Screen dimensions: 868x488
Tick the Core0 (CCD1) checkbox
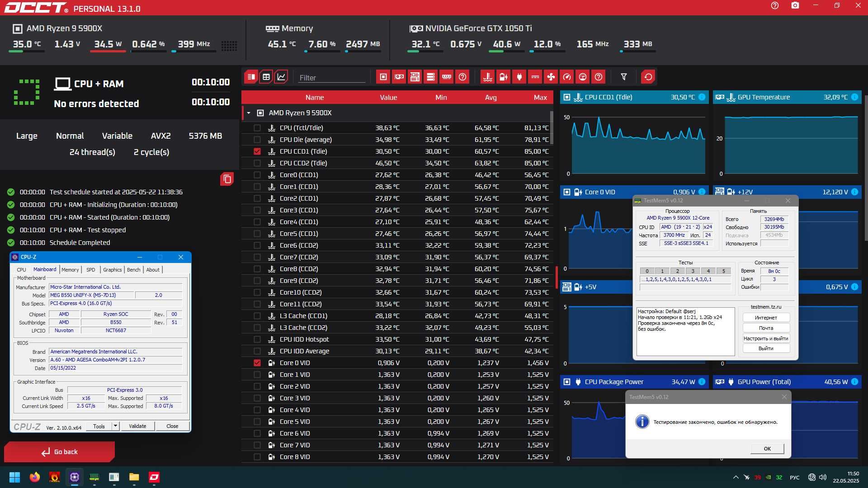[257, 175]
